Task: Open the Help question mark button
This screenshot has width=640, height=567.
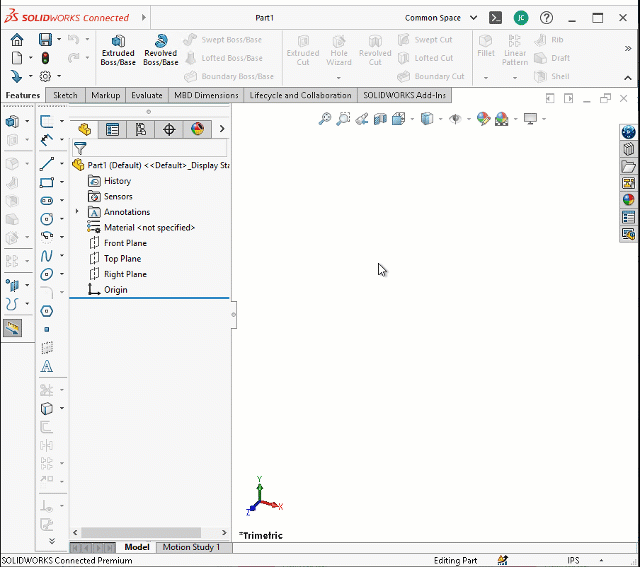Action: point(546,18)
